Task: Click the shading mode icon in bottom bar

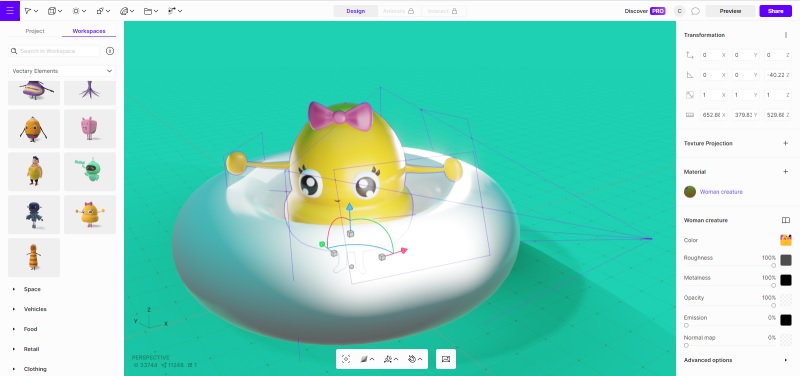Action: pos(364,359)
